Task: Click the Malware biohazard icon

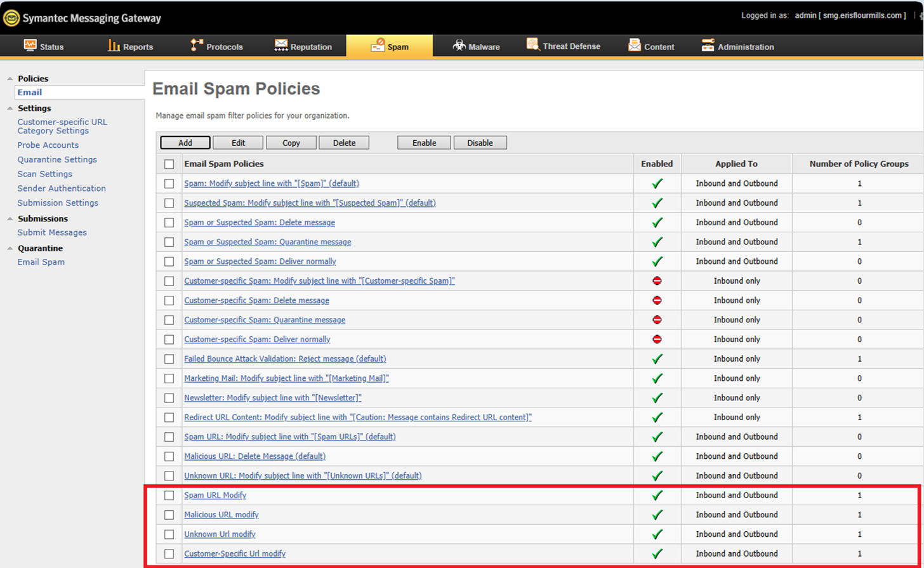Action: click(x=459, y=45)
